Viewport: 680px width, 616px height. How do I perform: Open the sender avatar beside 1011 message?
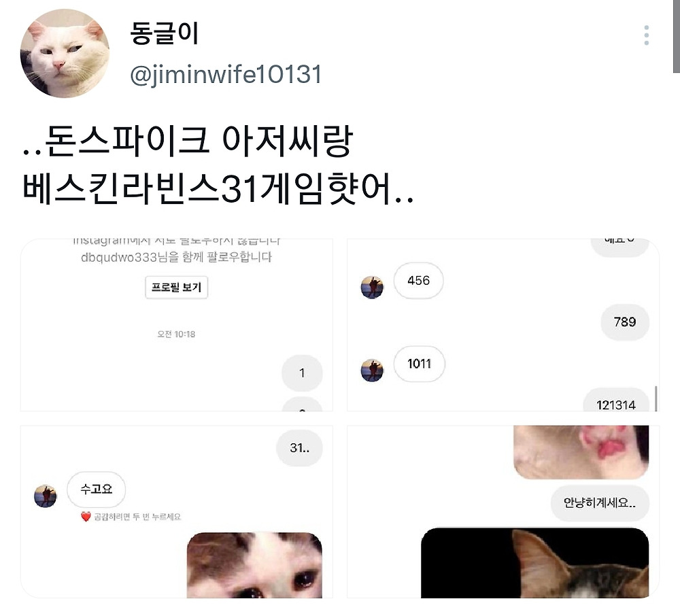tap(372, 370)
